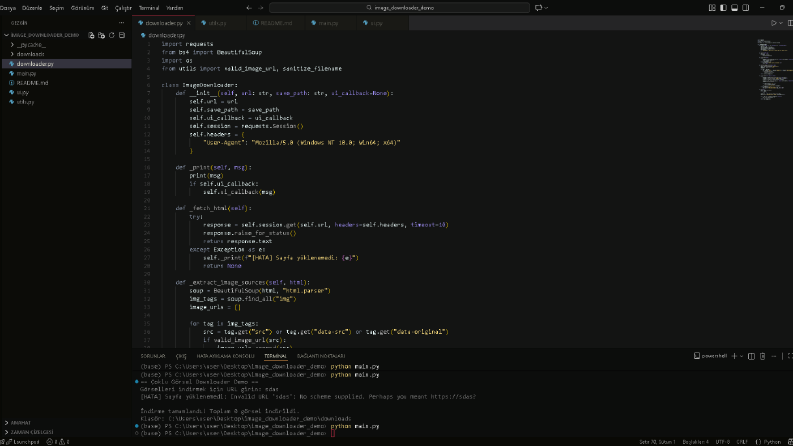This screenshot has width=793, height=446.
Task: Go forward with the navigation arrow
Action: tap(261, 8)
